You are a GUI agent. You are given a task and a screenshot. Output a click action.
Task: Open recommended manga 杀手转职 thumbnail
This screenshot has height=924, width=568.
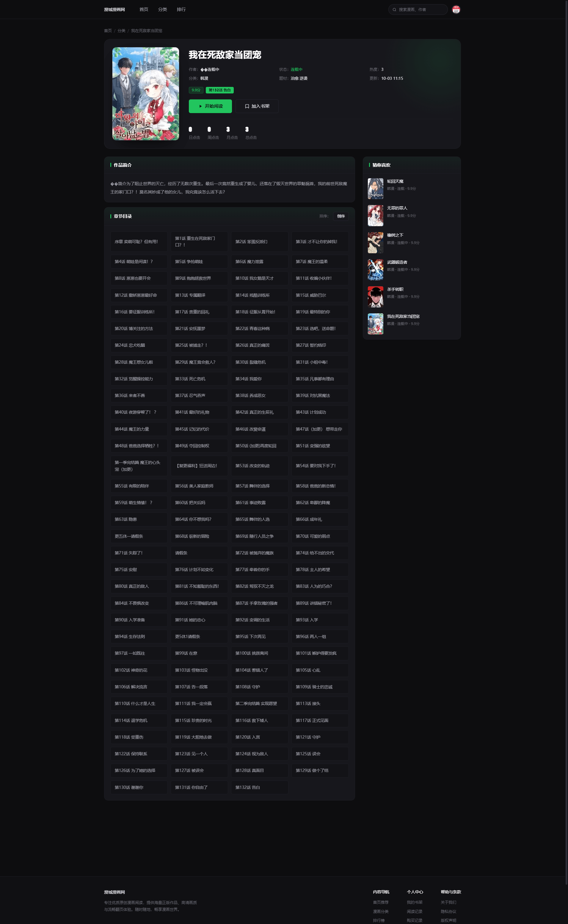[x=375, y=297]
